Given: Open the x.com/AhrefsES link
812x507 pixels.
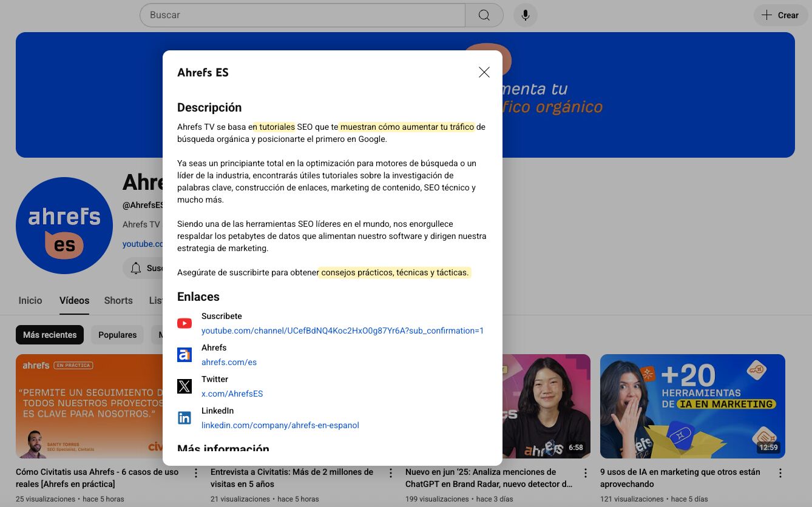Looking at the screenshot, I should click(232, 394).
